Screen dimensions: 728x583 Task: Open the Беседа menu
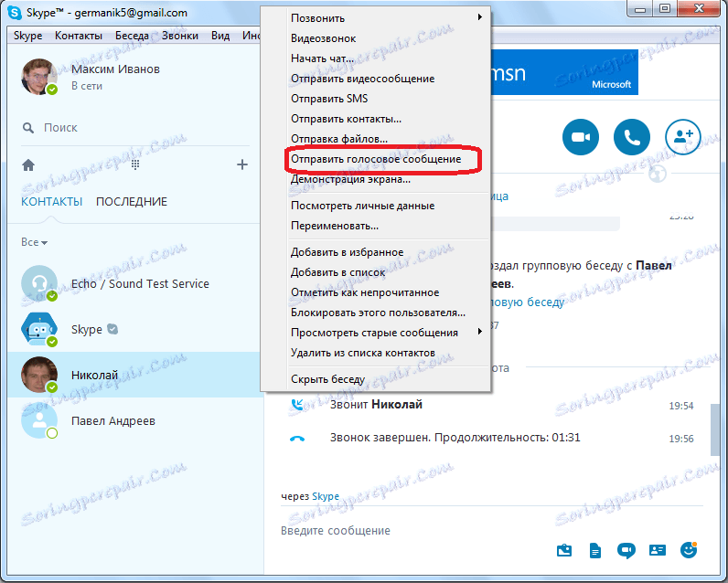(x=132, y=36)
